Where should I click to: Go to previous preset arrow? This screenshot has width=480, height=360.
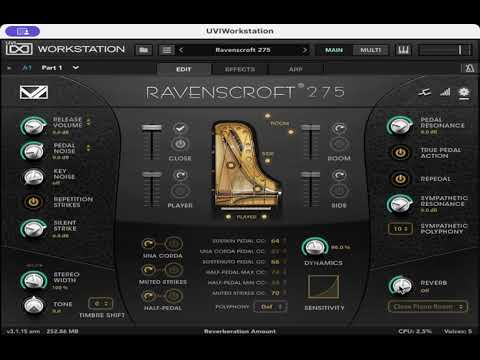point(181,50)
